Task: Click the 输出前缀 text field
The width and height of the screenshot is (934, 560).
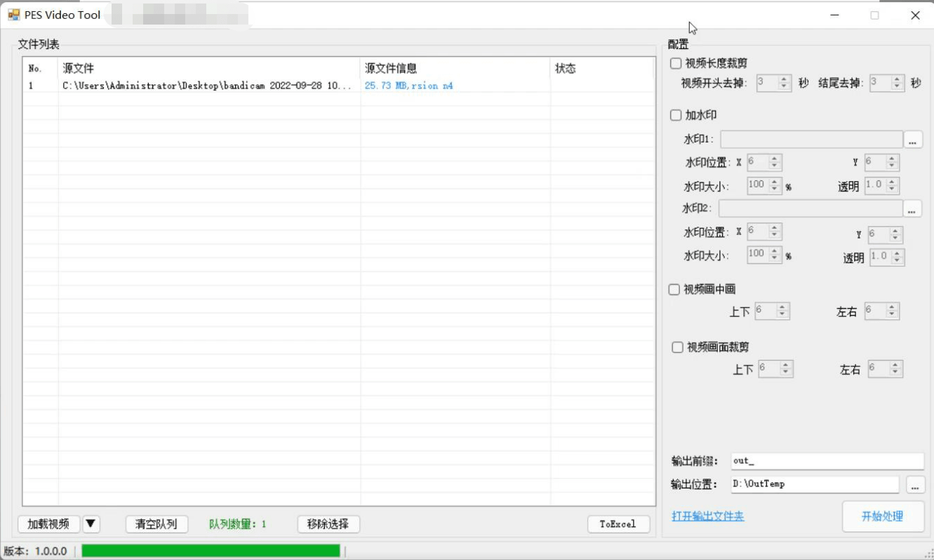Action: (x=827, y=461)
